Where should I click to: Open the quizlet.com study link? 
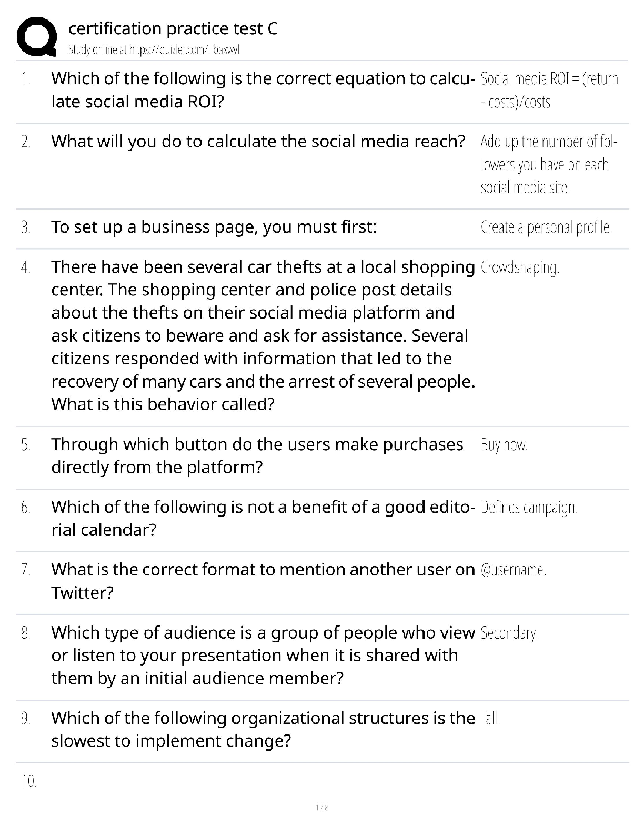click(x=154, y=50)
